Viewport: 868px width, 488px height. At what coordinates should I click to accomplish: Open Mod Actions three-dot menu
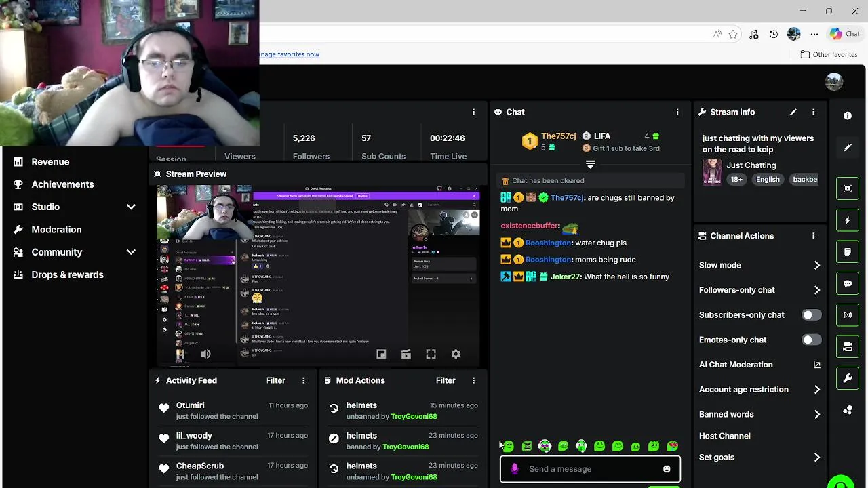[473, 380]
